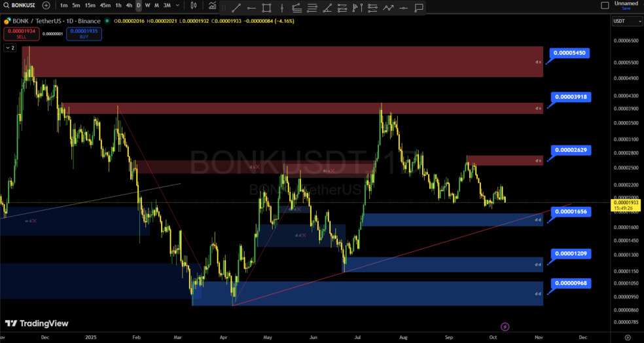Select the rectangle drawing tool
The image size is (644, 343).
[266, 9]
